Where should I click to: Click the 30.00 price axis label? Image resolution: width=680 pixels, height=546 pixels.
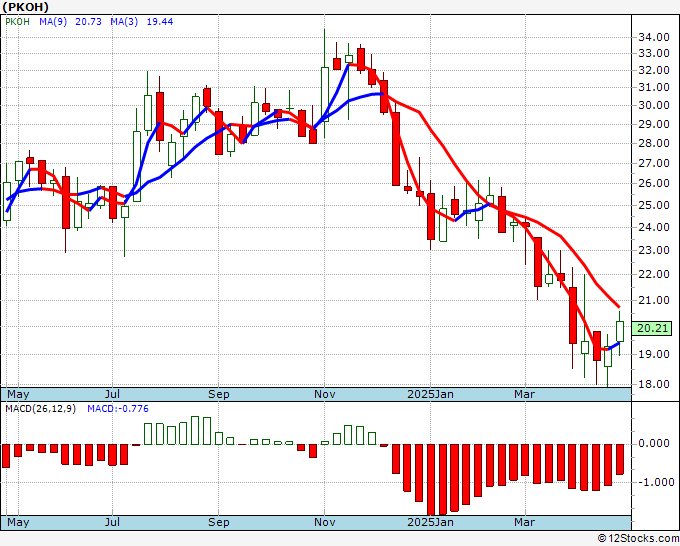pyautogui.click(x=654, y=105)
